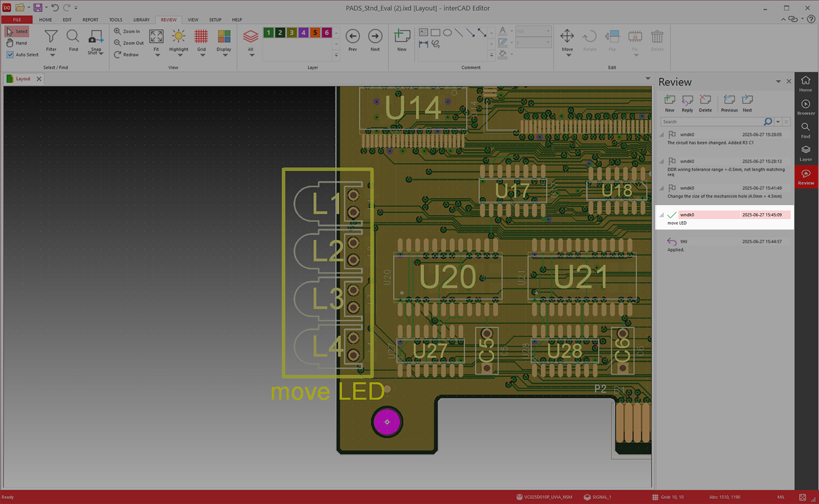
Task: Click the New comment icon in Review panel
Action: [x=669, y=103]
